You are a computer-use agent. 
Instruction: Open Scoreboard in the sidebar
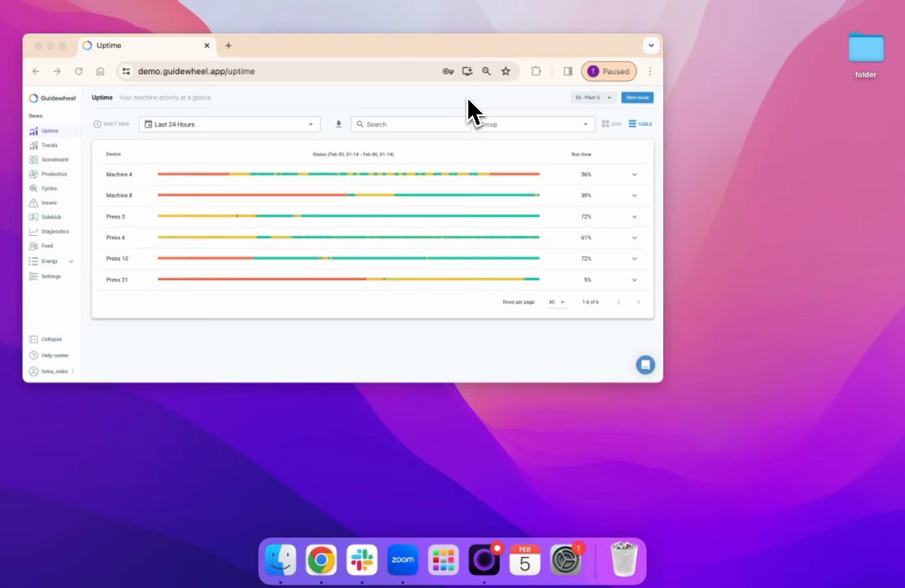(54, 160)
